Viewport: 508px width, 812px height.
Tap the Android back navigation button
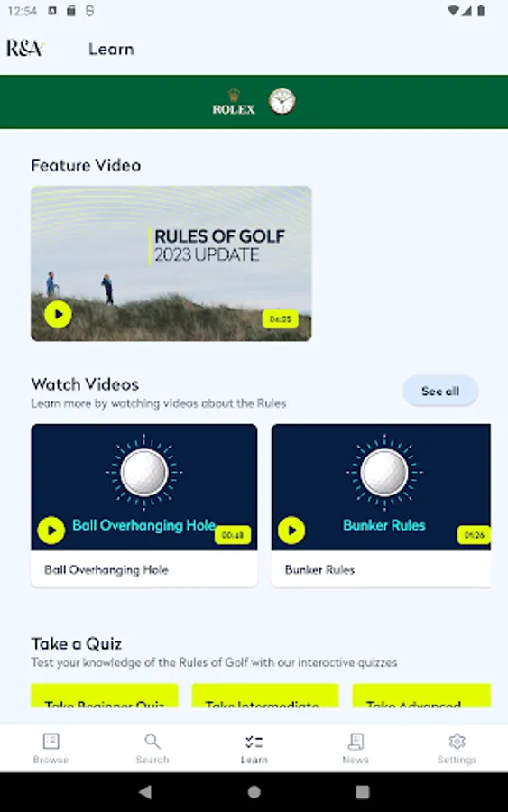pos(145,792)
